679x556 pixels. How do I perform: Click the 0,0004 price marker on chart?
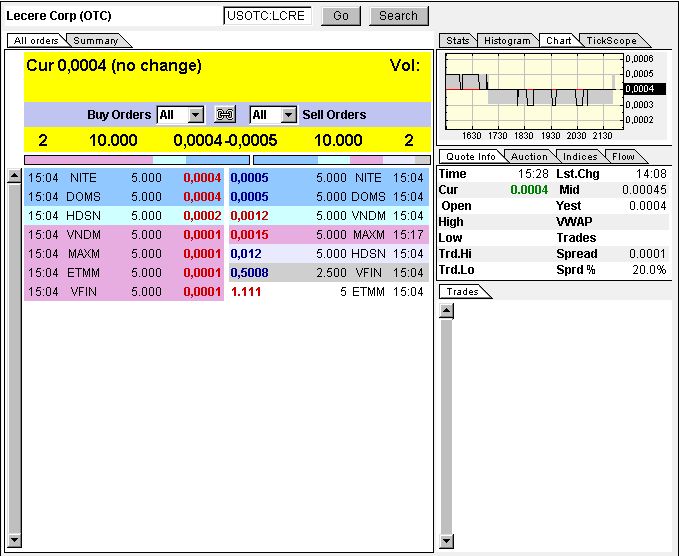[x=638, y=89]
